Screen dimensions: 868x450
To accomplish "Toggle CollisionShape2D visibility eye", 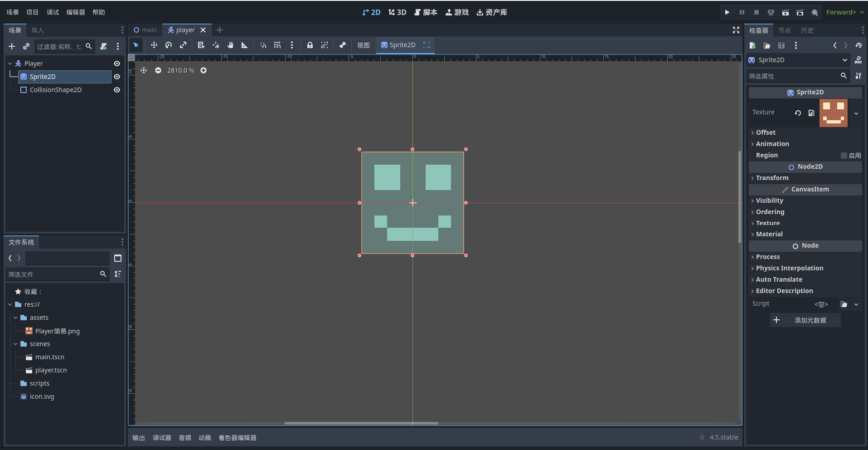I will click(117, 90).
